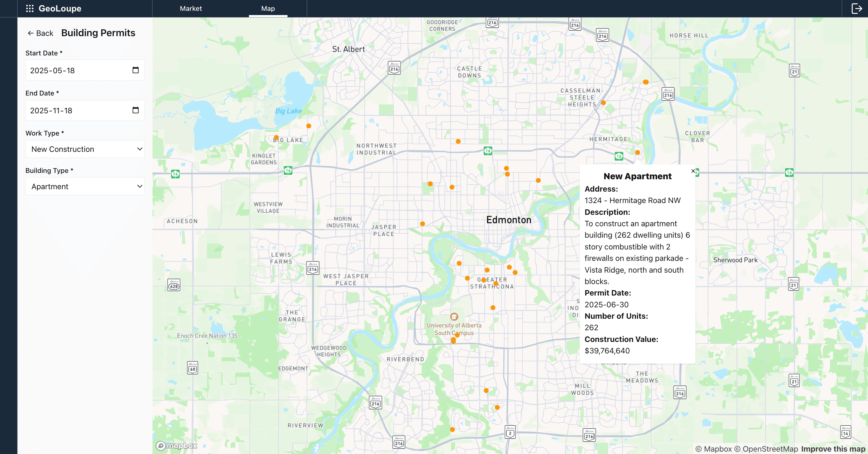Select the permit marker near Hermitage
The image size is (868, 454).
click(x=637, y=152)
